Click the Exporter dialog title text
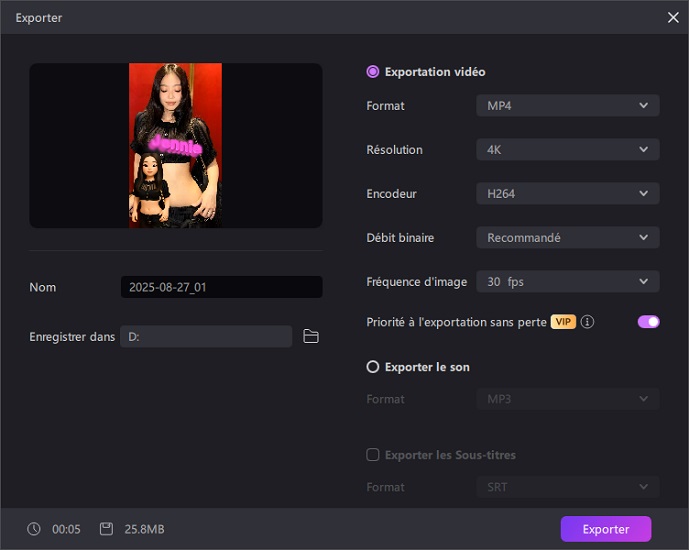The height and width of the screenshot is (550, 689). pyautogui.click(x=39, y=18)
